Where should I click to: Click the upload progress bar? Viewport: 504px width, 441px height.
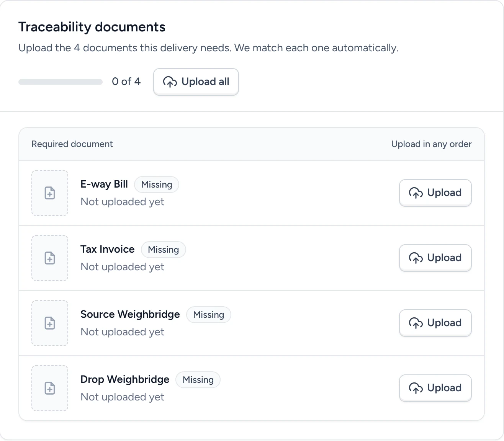pyautogui.click(x=61, y=82)
